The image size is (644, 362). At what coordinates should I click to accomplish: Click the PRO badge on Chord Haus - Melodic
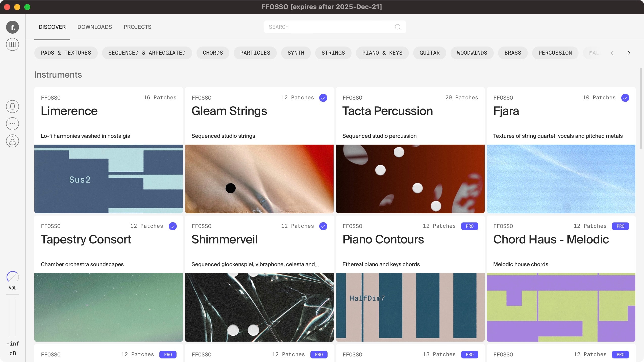tap(620, 226)
